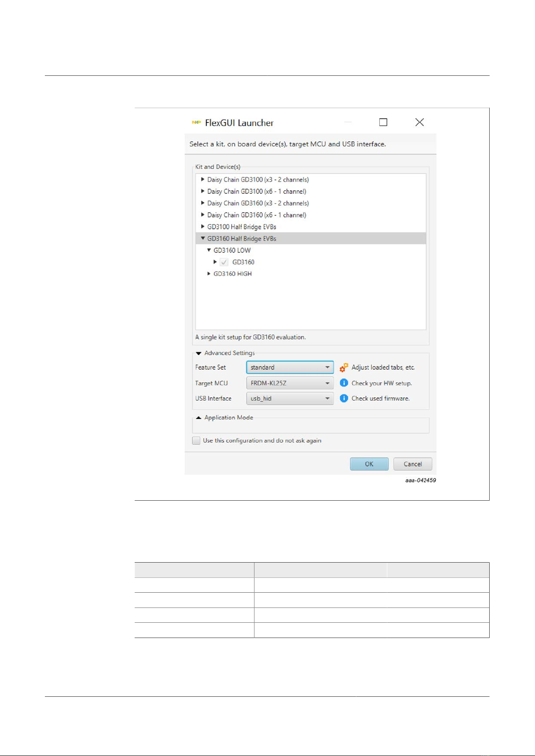The image size is (535, 756).
Task: Click the 'USB Interface' label
Action: (x=213, y=398)
